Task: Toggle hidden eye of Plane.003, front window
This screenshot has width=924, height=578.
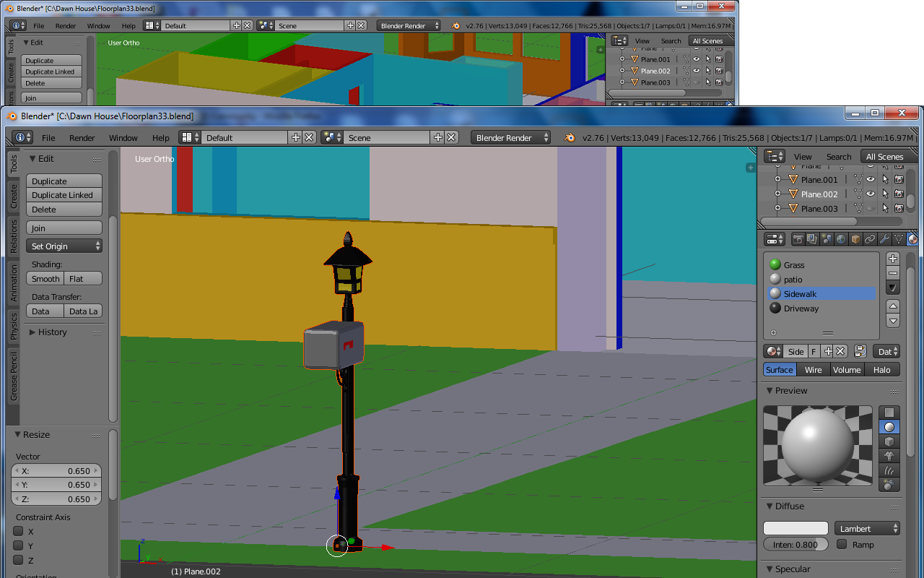Action: pyautogui.click(x=871, y=208)
